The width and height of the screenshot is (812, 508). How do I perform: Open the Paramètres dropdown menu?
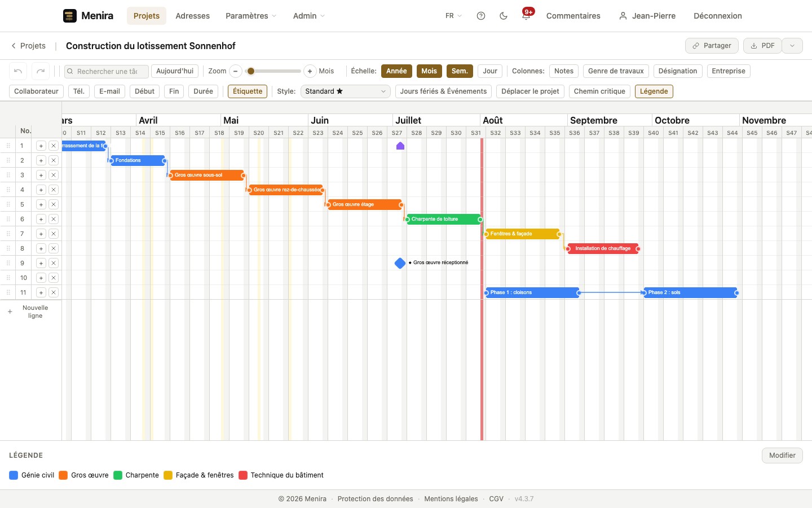coord(251,16)
